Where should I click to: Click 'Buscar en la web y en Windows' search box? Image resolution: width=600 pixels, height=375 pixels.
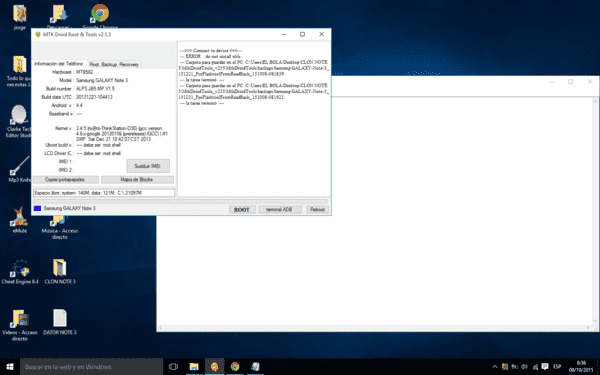click(91, 367)
